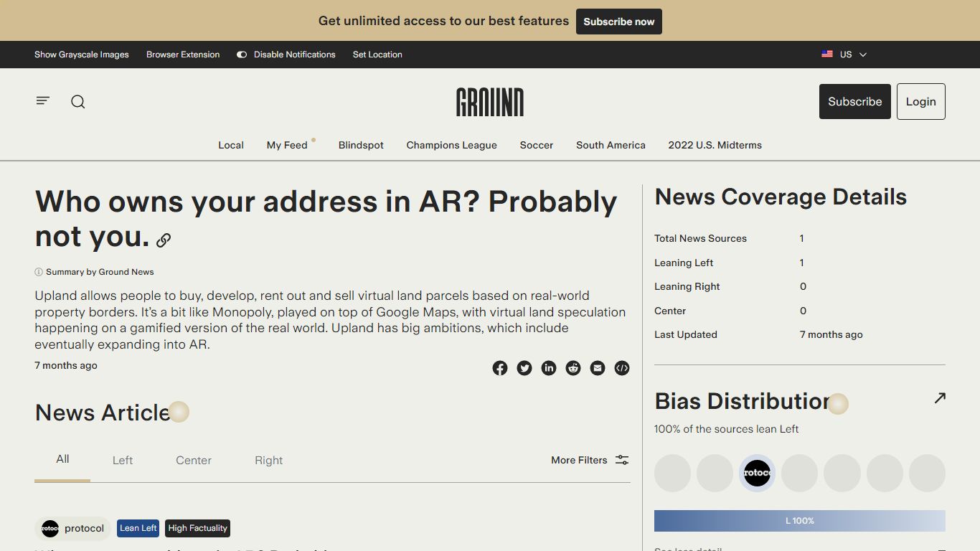The image size is (980, 551).
Task: Click the Bias Distribution info dot
Action: click(838, 404)
